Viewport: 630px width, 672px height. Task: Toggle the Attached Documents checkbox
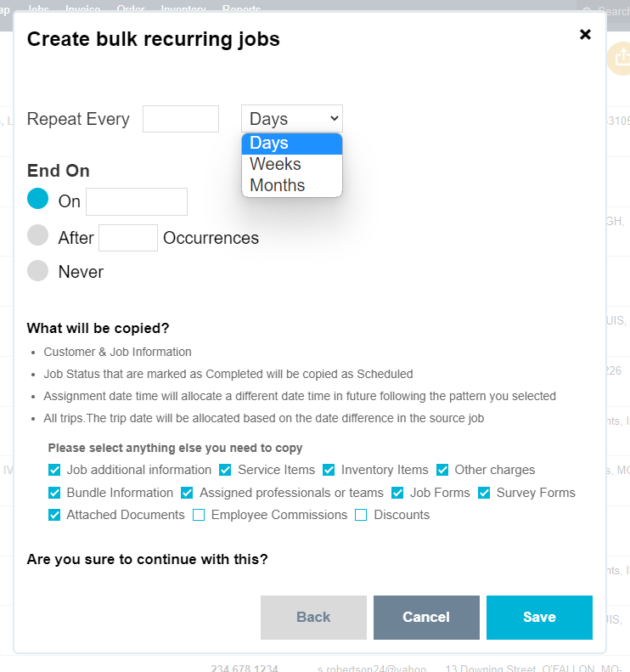55,515
